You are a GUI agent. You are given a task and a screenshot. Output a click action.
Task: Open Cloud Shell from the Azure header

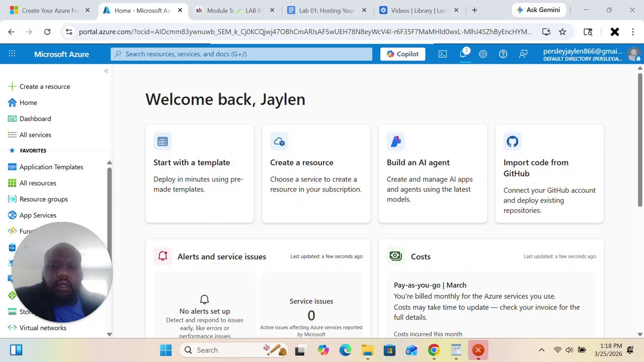(x=443, y=54)
